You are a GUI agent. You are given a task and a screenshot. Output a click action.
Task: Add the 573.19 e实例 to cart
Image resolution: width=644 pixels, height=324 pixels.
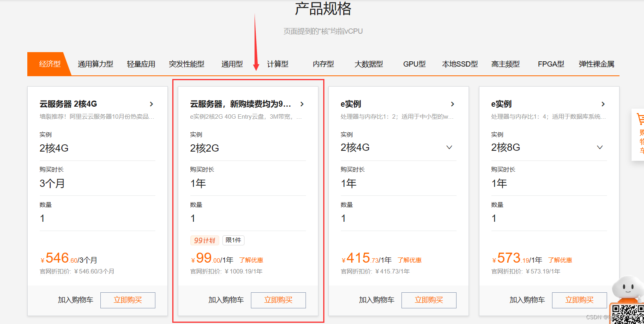[x=527, y=300]
